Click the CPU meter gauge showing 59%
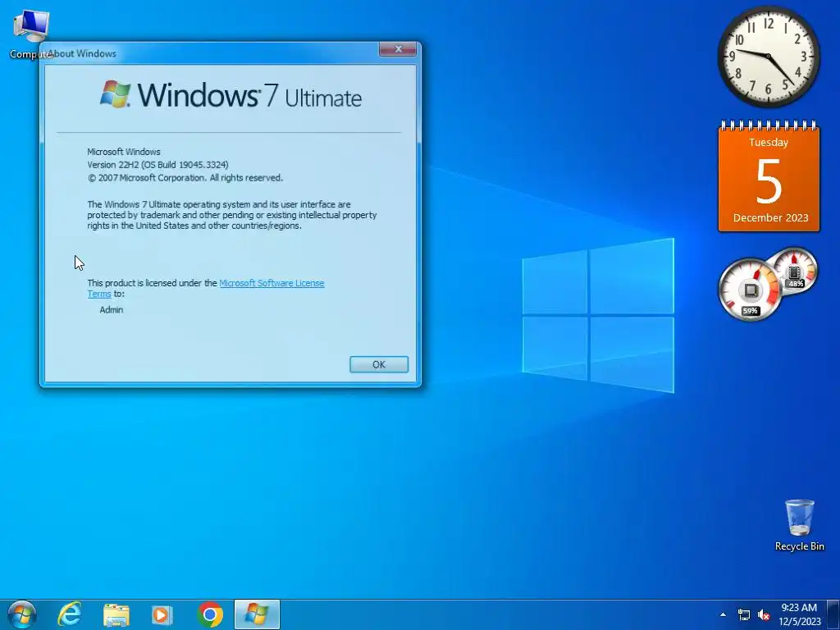840x630 pixels. [x=749, y=290]
